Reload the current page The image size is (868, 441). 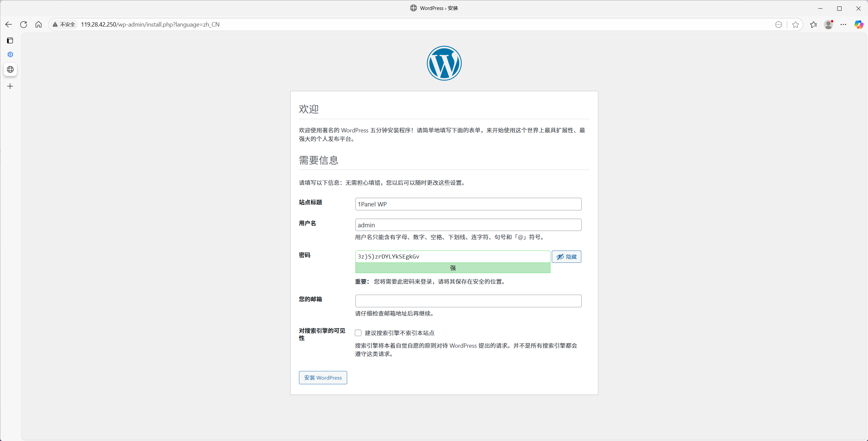tap(24, 24)
